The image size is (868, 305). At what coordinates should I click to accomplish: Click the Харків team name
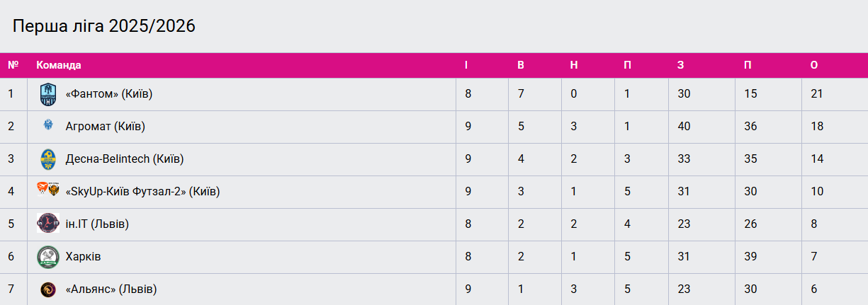pyautogui.click(x=83, y=256)
